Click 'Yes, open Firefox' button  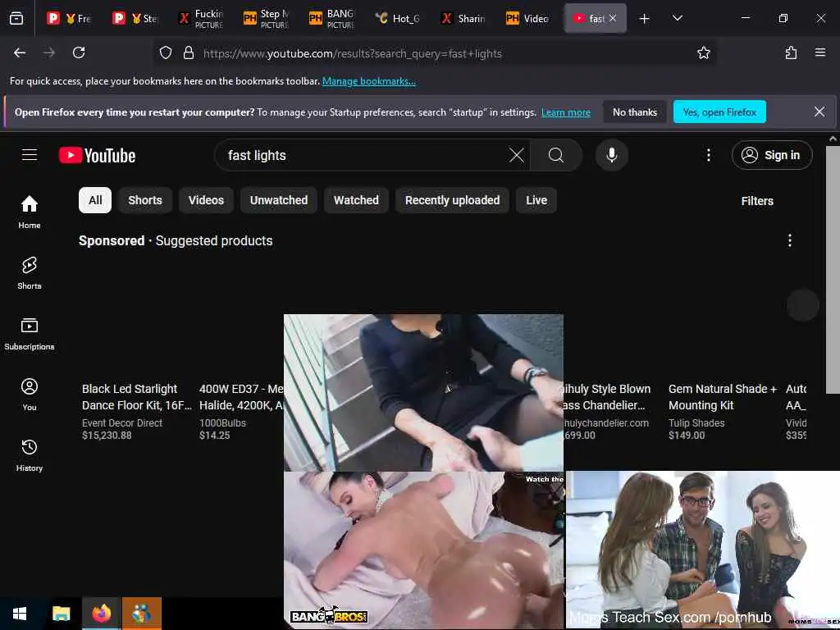719,112
